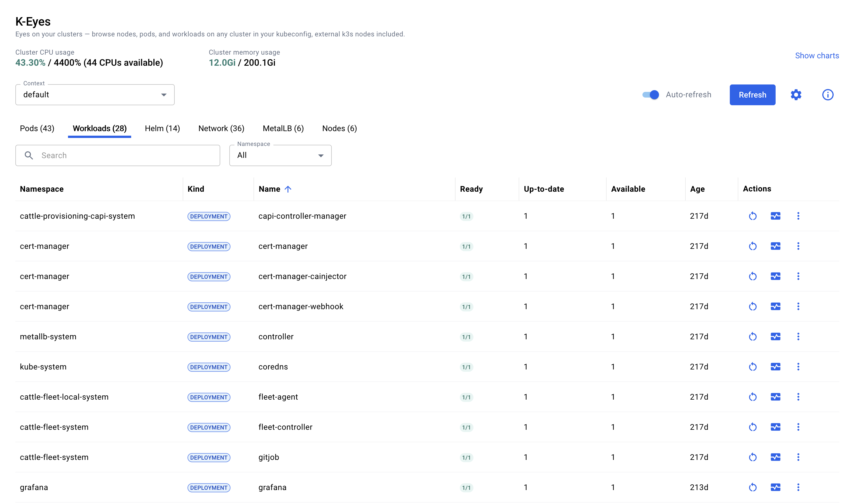The image size is (853, 504).
Task: Click the 12.0Gi cluster memory usage value
Action: (222, 63)
